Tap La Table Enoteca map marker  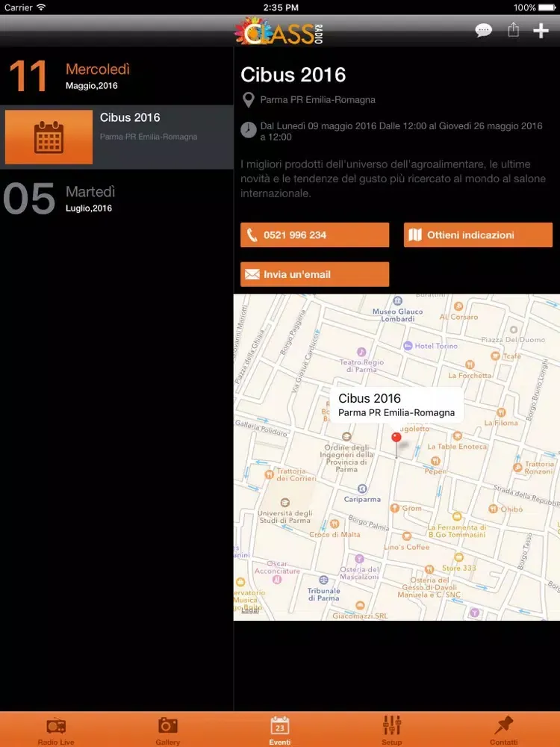click(458, 436)
